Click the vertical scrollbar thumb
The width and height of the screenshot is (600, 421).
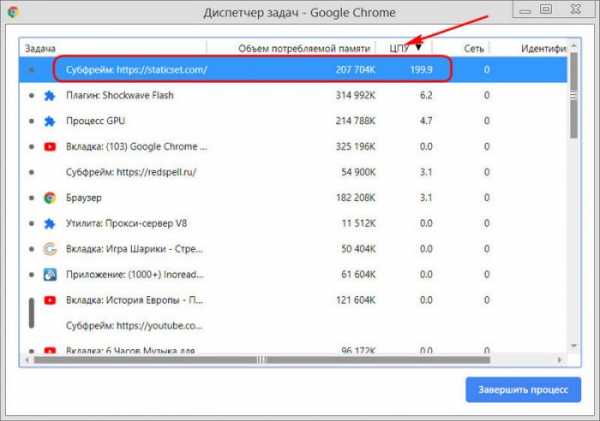(573, 96)
